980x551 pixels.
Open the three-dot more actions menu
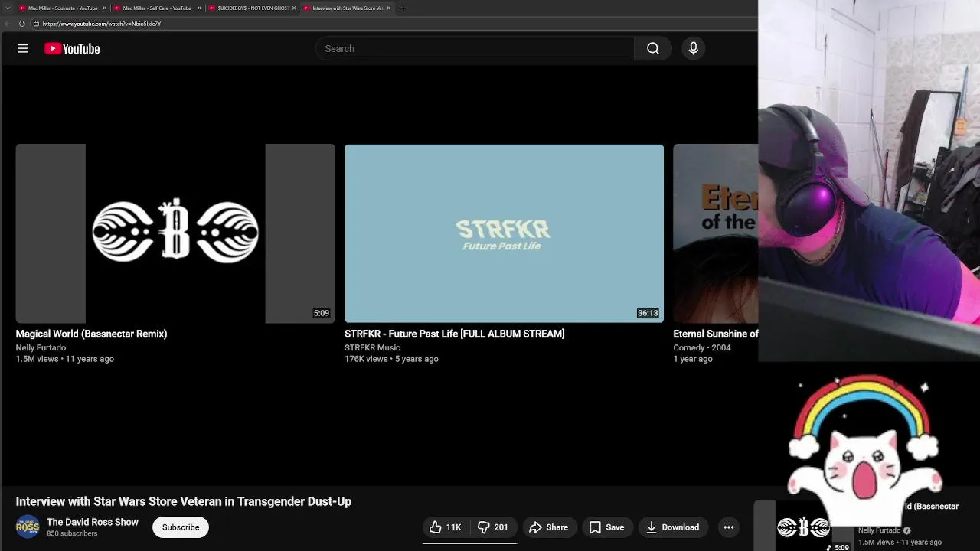coord(729,527)
